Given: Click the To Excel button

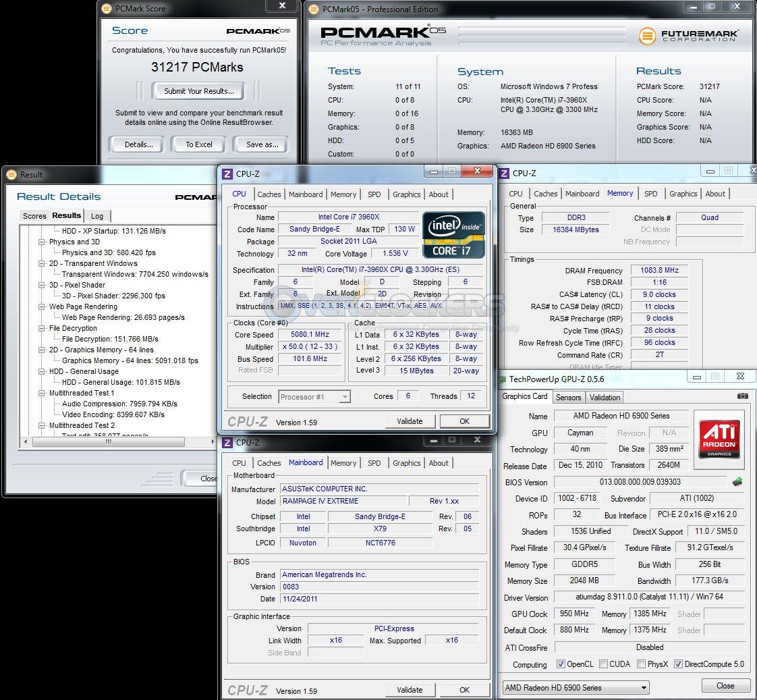Looking at the screenshot, I should tap(199, 144).
